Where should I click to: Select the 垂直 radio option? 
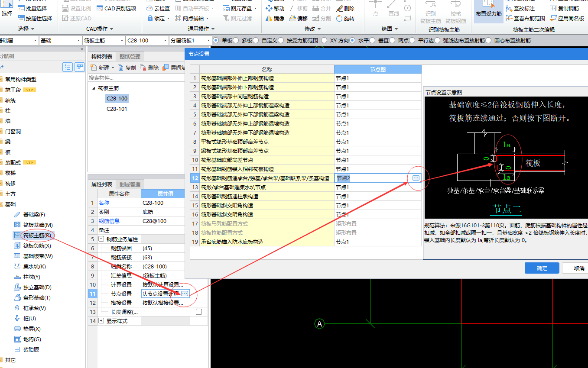pos(373,40)
